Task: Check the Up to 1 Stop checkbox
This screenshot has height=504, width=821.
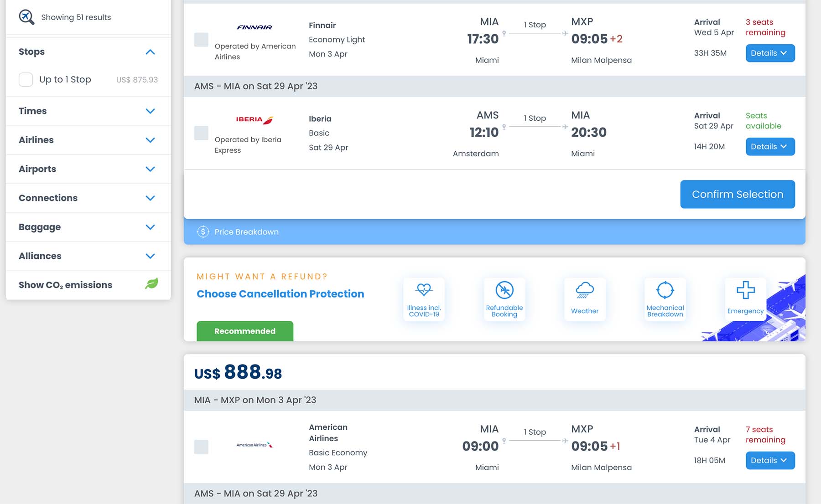Action: pos(26,80)
